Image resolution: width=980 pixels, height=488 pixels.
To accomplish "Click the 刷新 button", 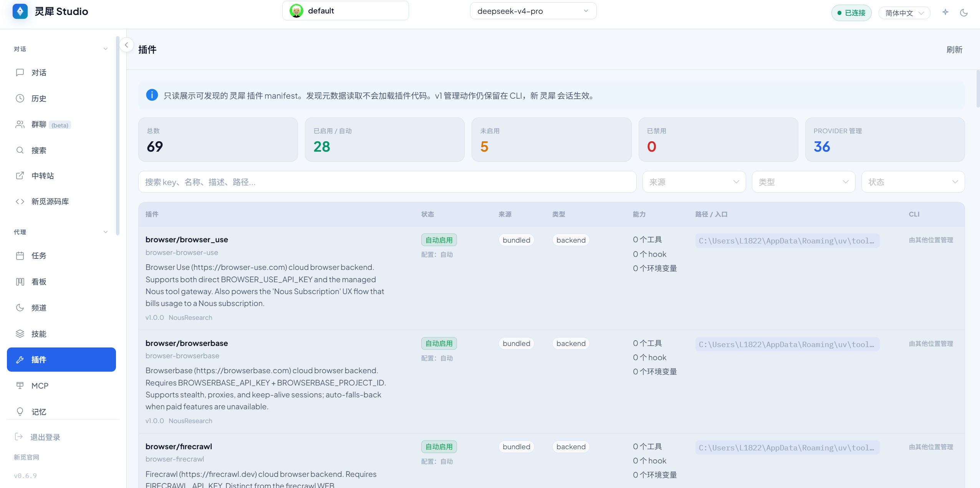I will point(954,50).
